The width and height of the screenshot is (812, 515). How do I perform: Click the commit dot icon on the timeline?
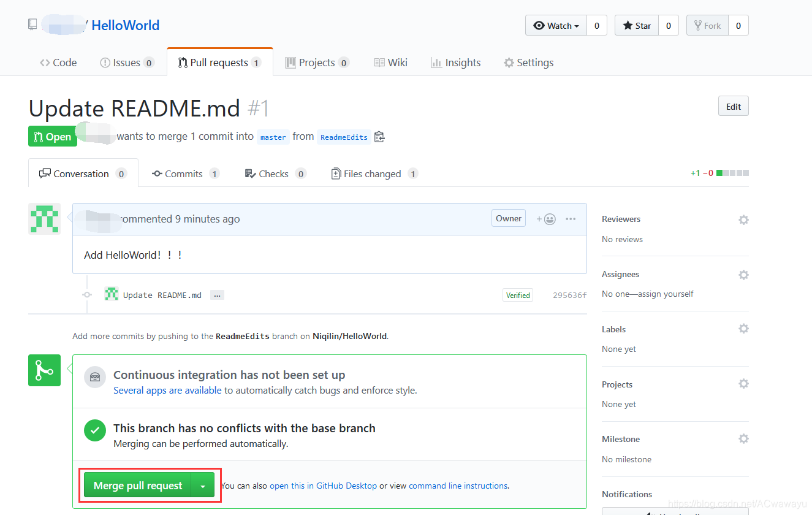tap(87, 295)
